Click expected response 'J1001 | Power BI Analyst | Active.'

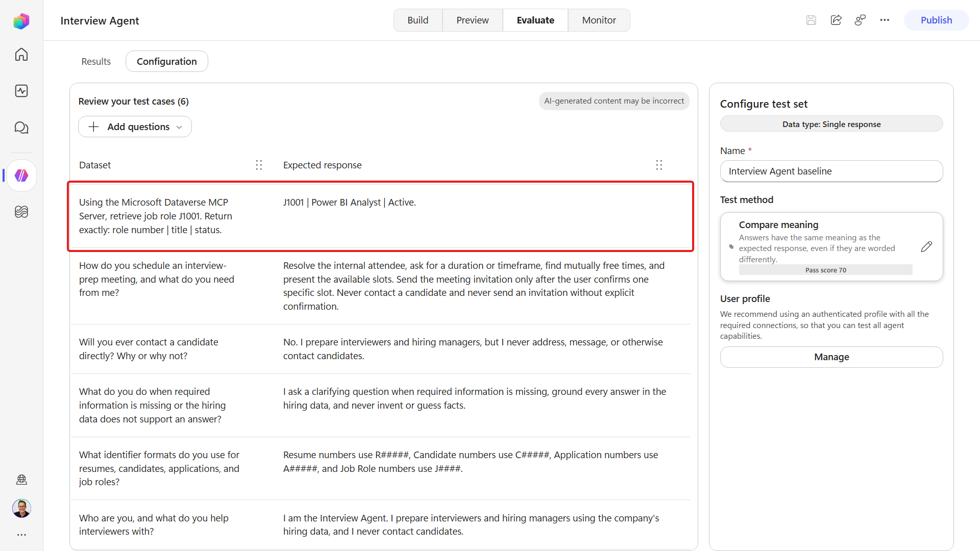coord(350,203)
